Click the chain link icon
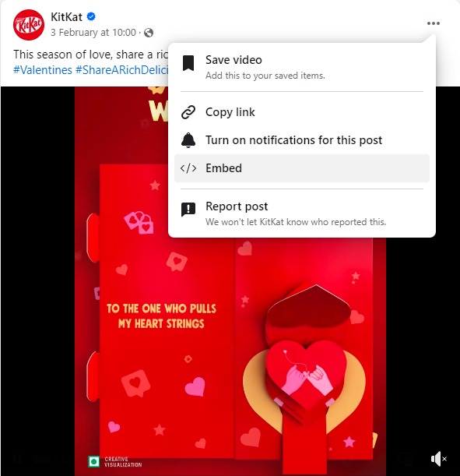460x476 pixels. (188, 112)
